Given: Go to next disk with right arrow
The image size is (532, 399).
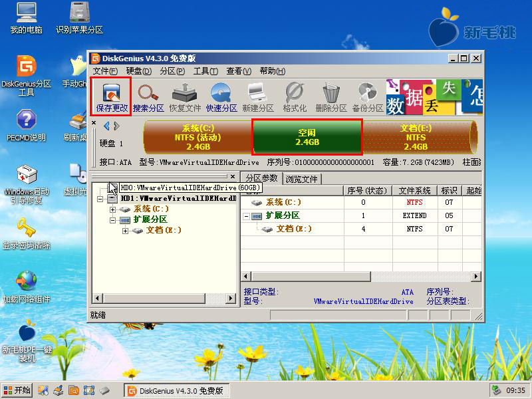Looking at the screenshot, I should [x=117, y=126].
